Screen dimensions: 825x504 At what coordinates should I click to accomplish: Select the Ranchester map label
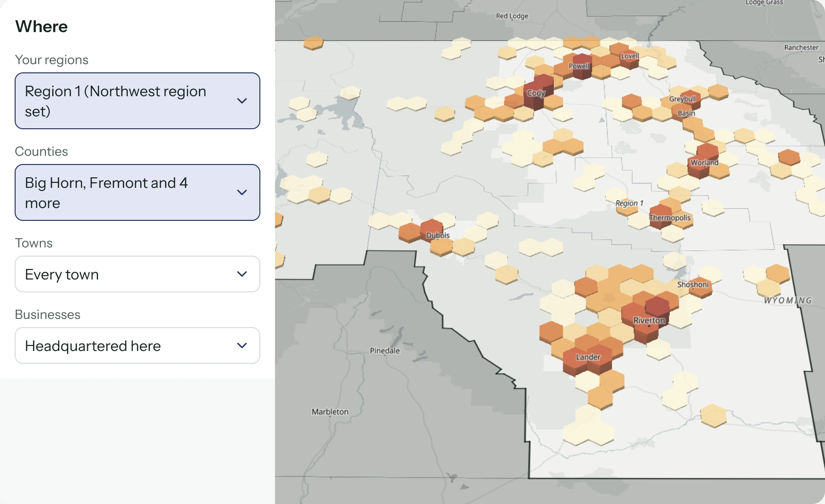pos(801,48)
